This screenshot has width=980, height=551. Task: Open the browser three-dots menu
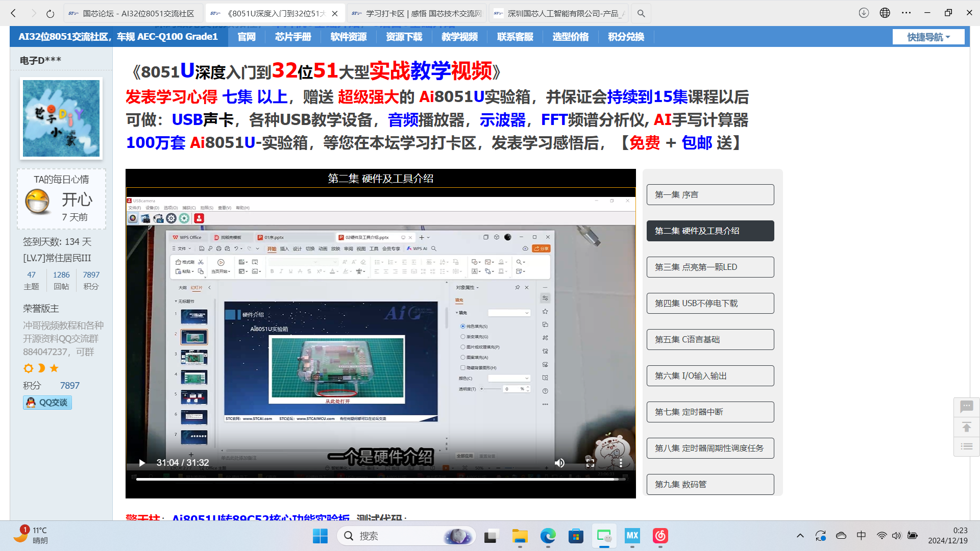[x=906, y=13]
